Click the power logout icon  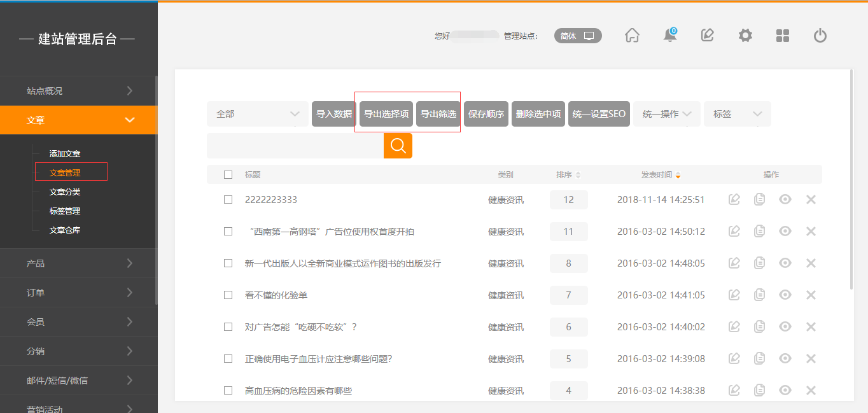coord(820,36)
